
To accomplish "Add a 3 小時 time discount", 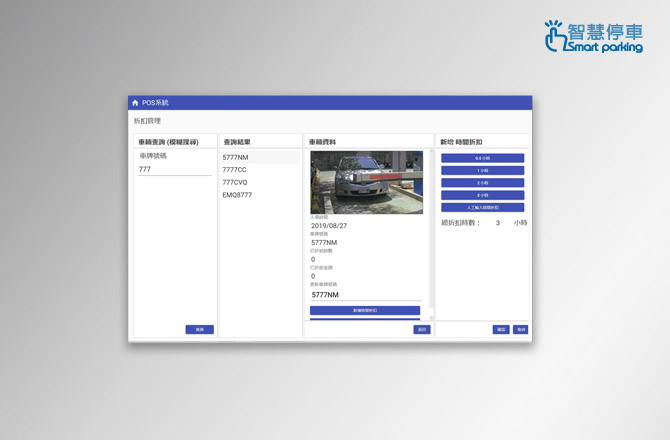I will [x=482, y=195].
